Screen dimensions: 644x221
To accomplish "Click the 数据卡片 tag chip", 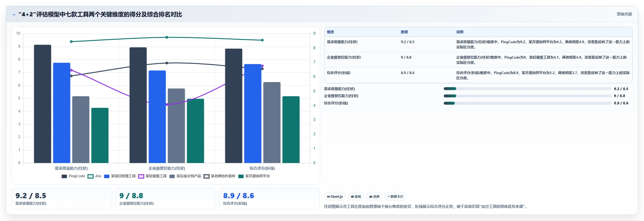I will [x=396, y=197].
